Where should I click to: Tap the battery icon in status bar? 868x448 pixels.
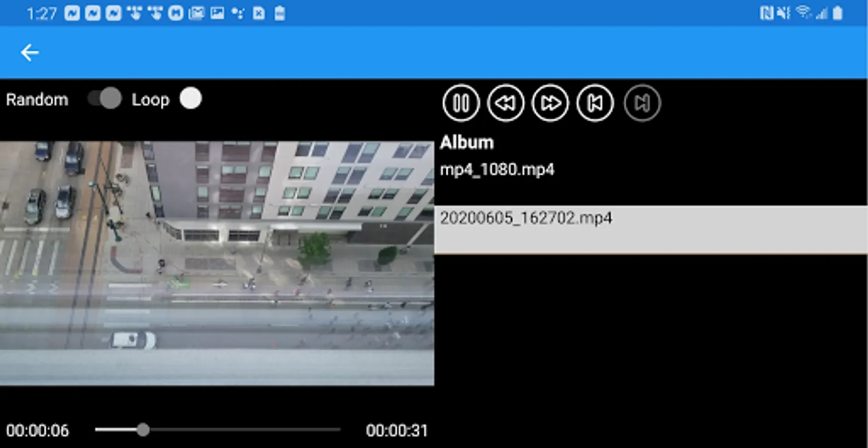pos(838,13)
